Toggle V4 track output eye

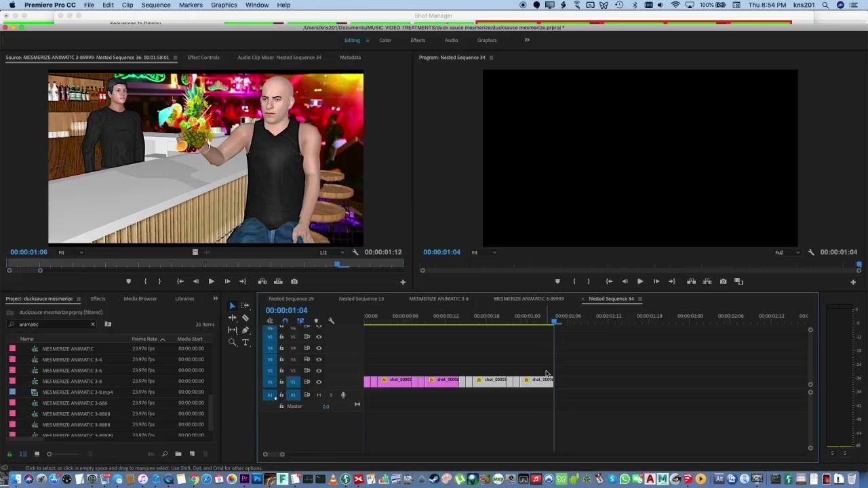[x=319, y=348]
